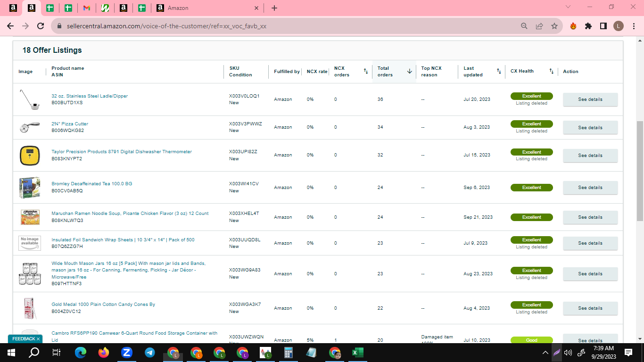This screenshot has width=644, height=362.
Task: Launch Microsoft Edge from the taskbar
Action: click(x=81, y=353)
